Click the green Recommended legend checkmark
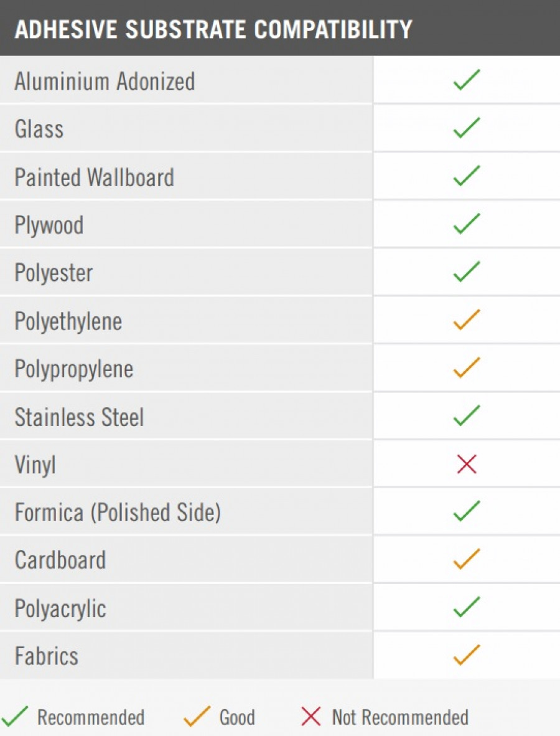This screenshot has height=736, width=560. coord(14,716)
